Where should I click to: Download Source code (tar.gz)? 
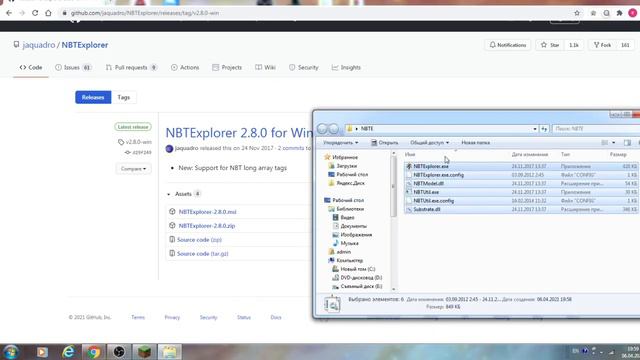pyautogui.click(x=202, y=253)
